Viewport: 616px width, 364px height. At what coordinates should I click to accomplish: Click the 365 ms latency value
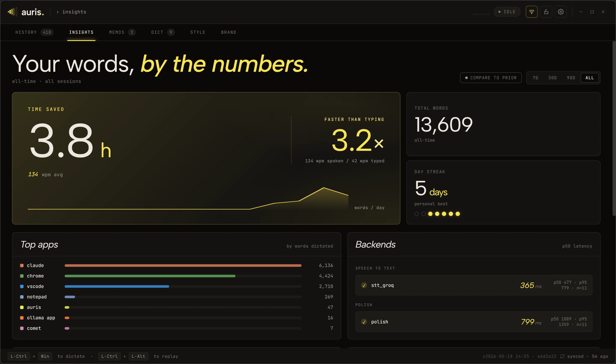click(531, 285)
